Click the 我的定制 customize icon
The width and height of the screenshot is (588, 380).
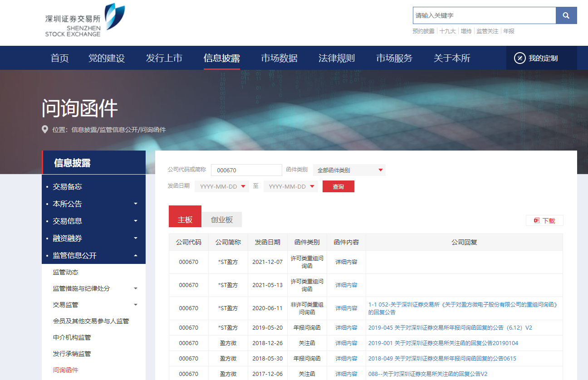click(x=519, y=58)
